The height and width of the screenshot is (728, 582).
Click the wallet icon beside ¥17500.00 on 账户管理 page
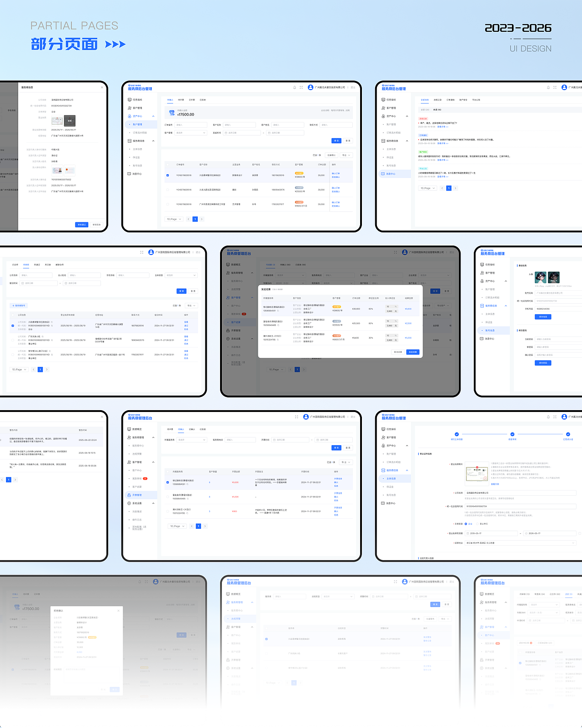(x=171, y=113)
